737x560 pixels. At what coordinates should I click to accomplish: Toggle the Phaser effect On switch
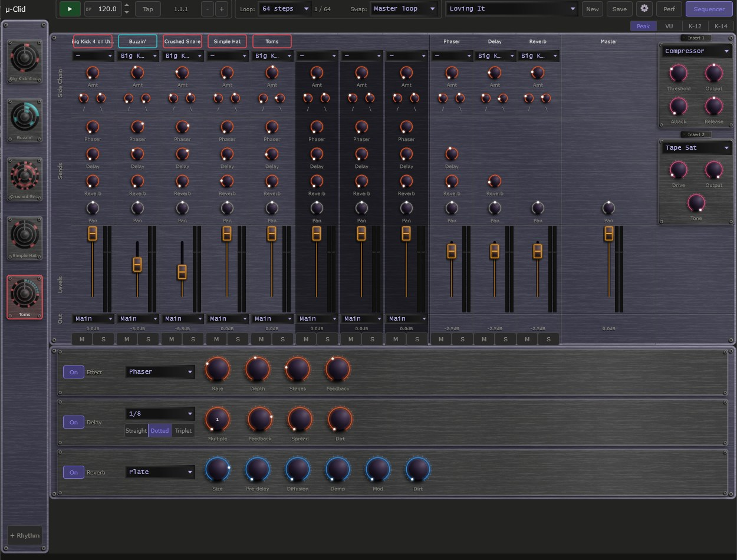(74, 372)
